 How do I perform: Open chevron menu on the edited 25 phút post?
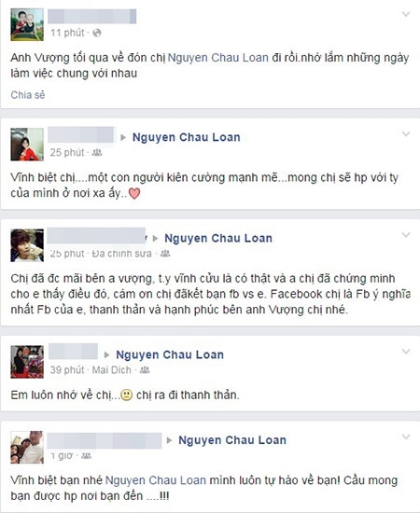[406, 235]
